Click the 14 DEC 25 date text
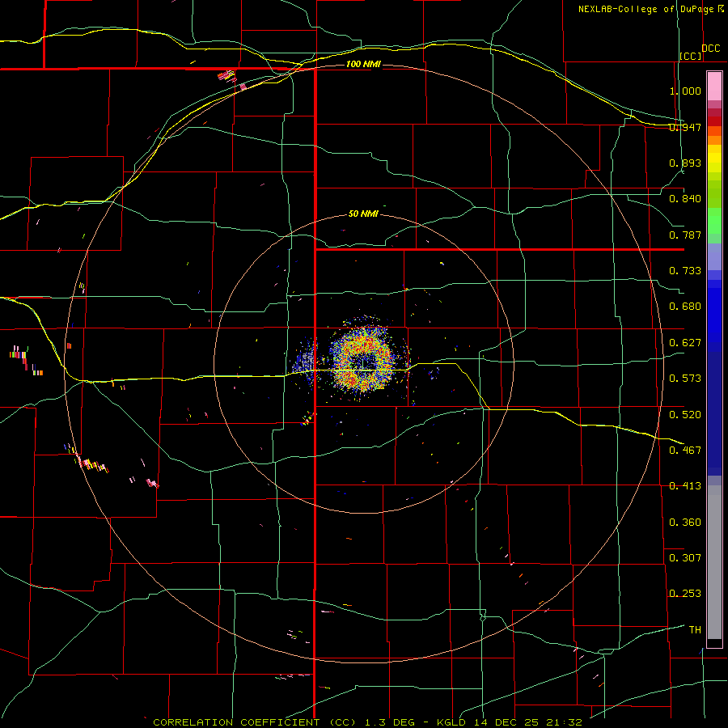This screenshot has height=728, width=728. coord(506,722)
